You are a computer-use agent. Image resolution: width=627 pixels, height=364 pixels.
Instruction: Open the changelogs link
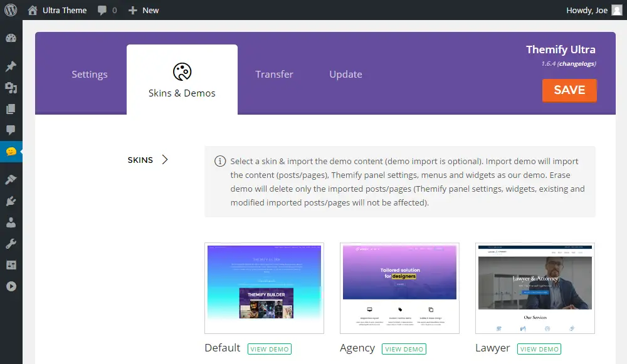click(x=577, y=63)
